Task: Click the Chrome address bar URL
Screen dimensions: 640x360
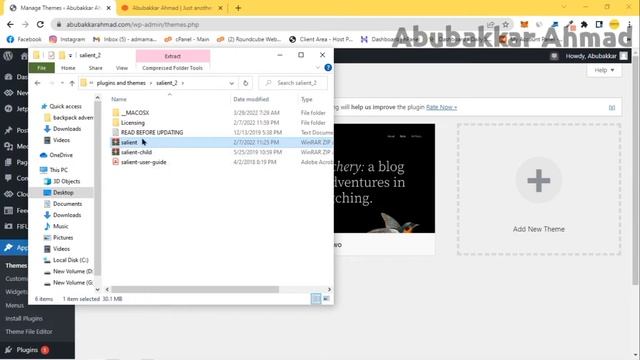Action: tap(133, 24)
